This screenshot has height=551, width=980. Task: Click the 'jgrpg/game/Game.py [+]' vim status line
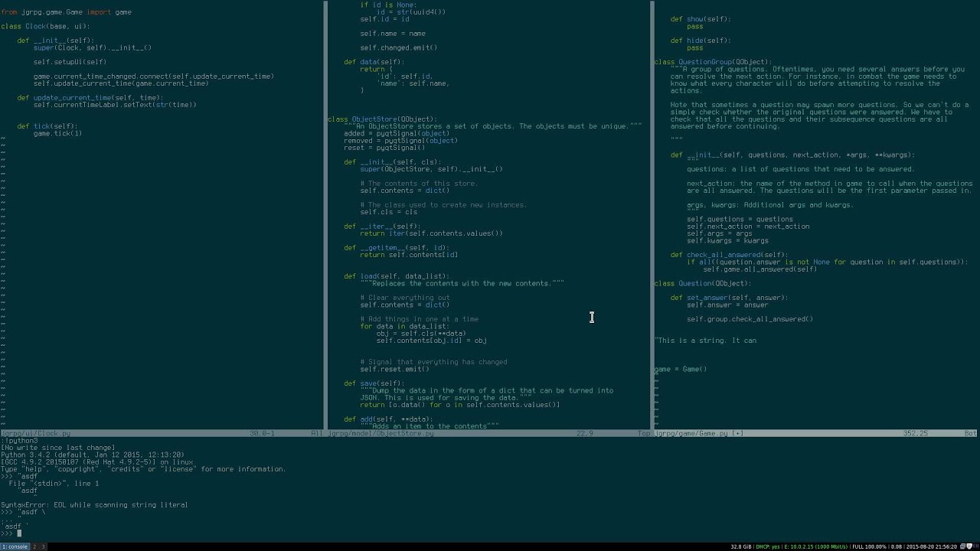point(817,433)
